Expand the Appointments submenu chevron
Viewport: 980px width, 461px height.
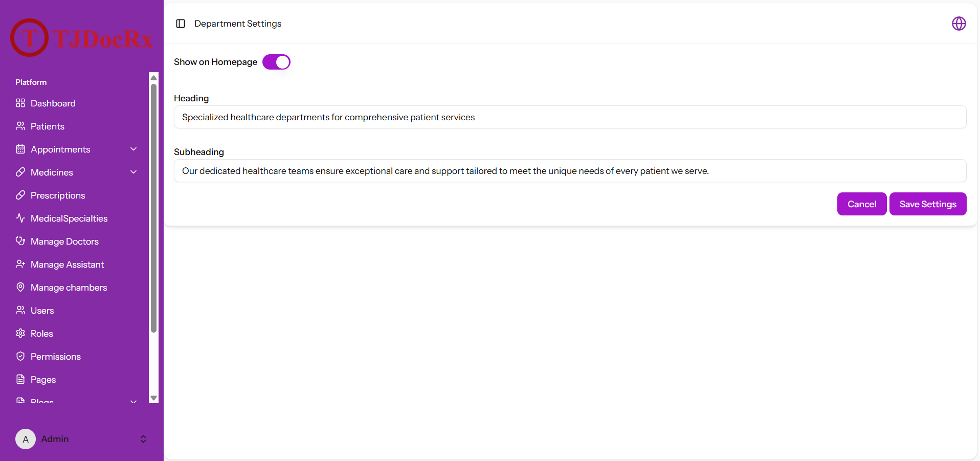click(x=133, y=149)
